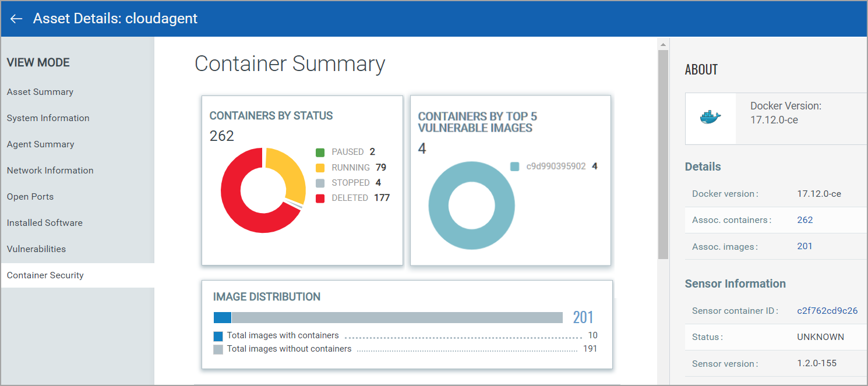868x386 pixels.
Task: Select Open Ports view
Action: (30, 197)
